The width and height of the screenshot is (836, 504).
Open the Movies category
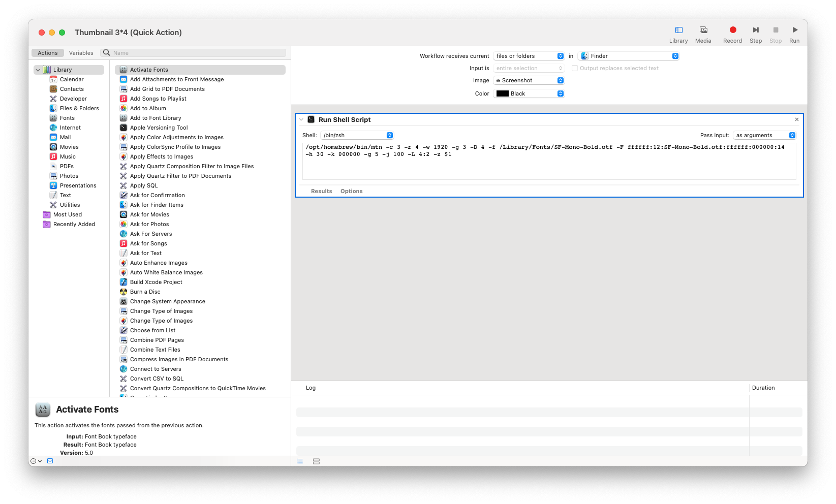tap(69, 147)
